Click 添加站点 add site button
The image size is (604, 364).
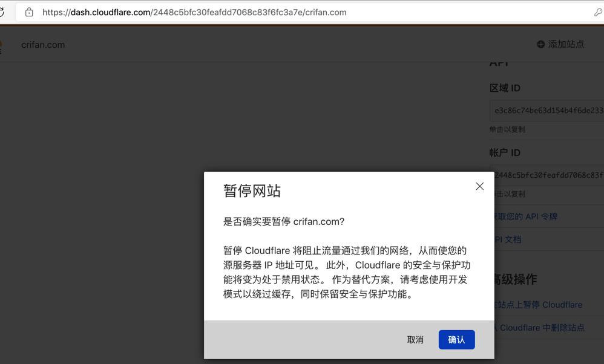pyautogui.click(x=560, y=44)
